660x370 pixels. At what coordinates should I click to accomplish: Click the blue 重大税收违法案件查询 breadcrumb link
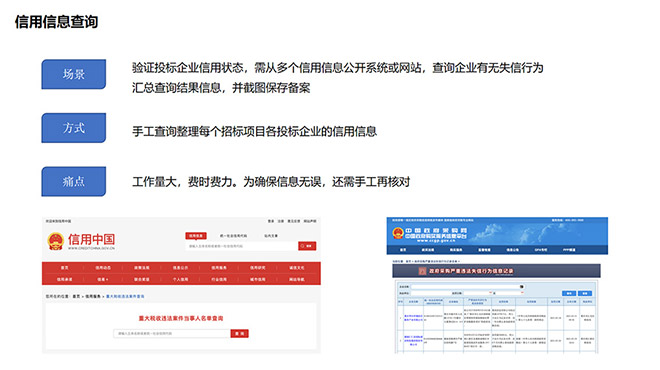click(x=125, y=296)
